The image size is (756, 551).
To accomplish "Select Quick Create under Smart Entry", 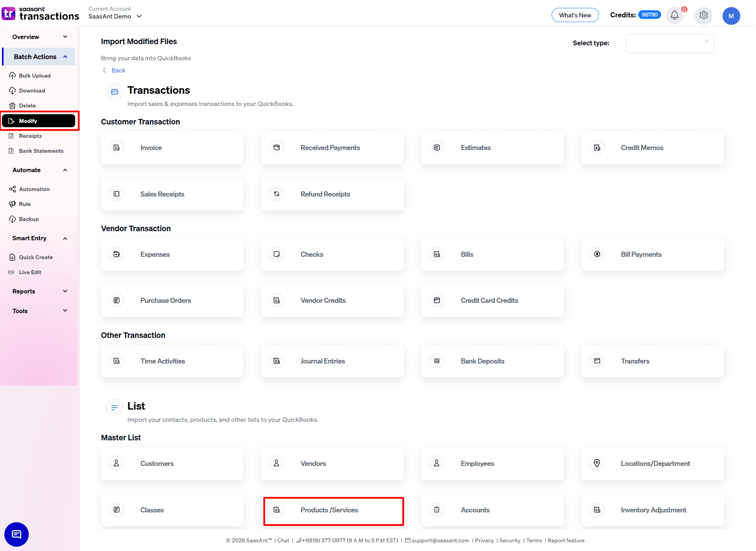I will click(36, 257).
